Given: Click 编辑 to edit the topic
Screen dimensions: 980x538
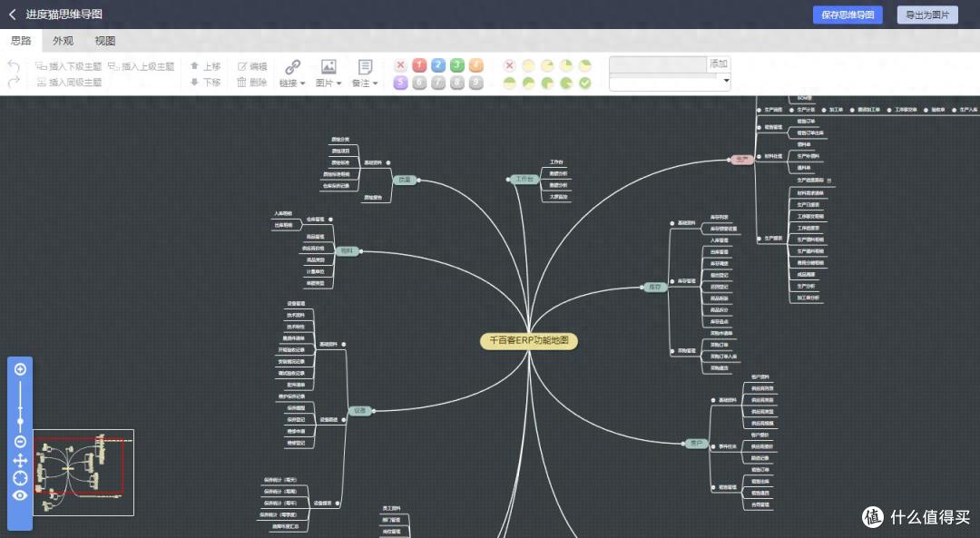Looking at the screenshot, I should point(252,66).
